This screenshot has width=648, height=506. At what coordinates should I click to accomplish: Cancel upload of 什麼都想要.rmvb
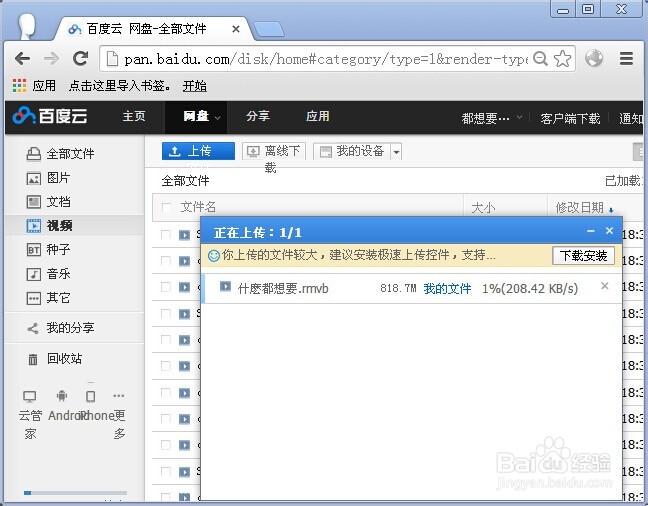[605, 286]
